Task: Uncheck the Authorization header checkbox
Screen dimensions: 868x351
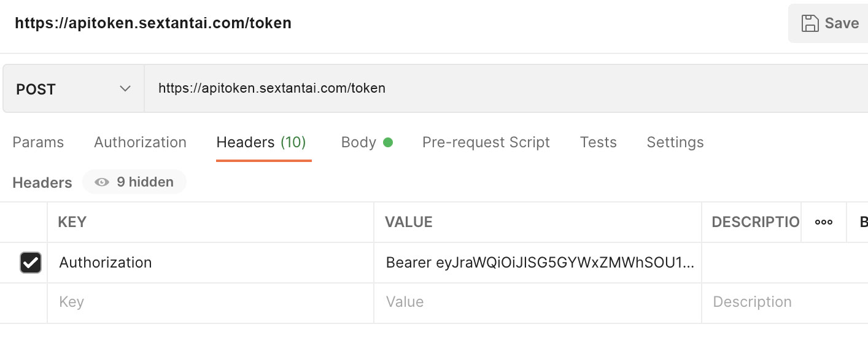Action: (x=31, y=263)
